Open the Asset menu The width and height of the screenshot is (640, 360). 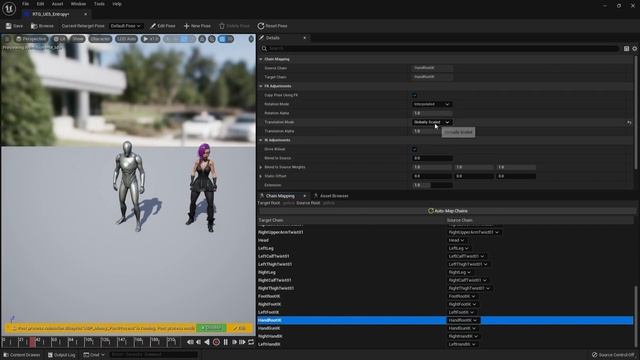[57, 4]
